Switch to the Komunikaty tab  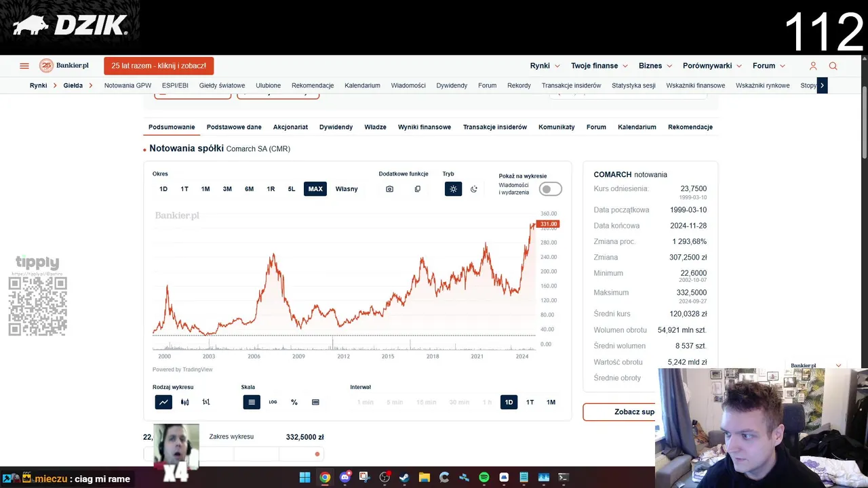[x=557, y=127]
